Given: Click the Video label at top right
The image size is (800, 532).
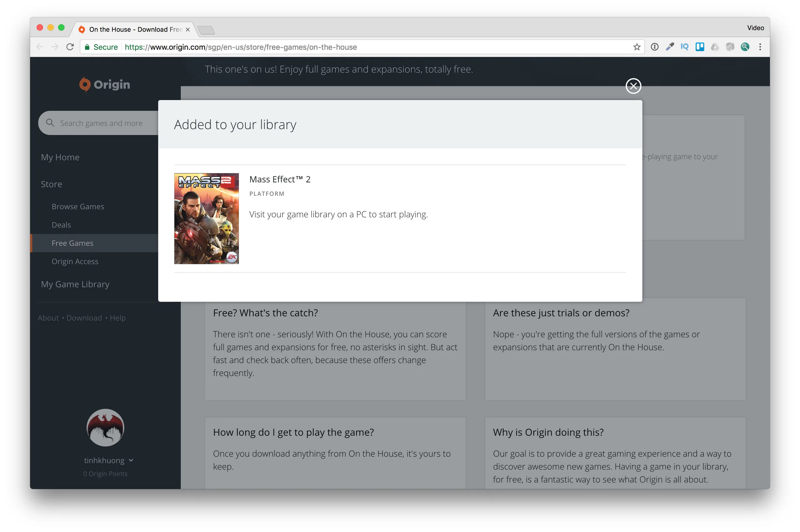Looking at the screenshot, I should [755, 28].
